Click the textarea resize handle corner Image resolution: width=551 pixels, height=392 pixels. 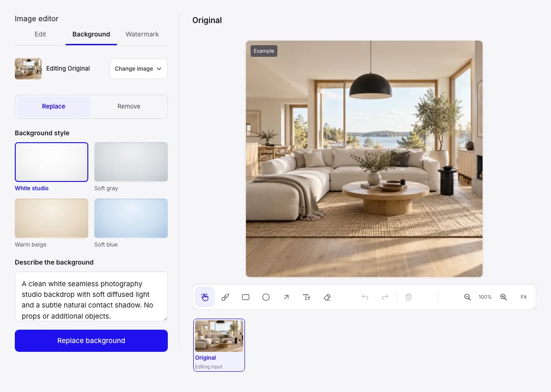pos(165,319)
